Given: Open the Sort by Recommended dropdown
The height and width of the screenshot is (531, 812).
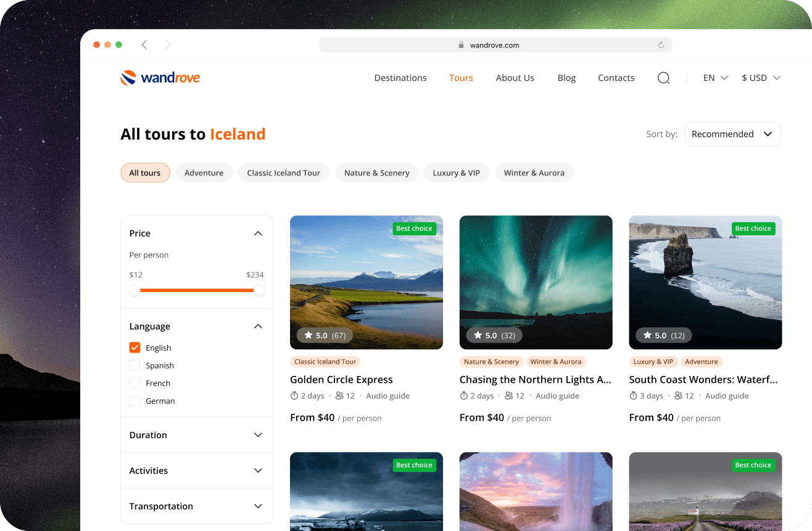Looking at the screenshot, I should pyautogui.click(x=732, y=134).
